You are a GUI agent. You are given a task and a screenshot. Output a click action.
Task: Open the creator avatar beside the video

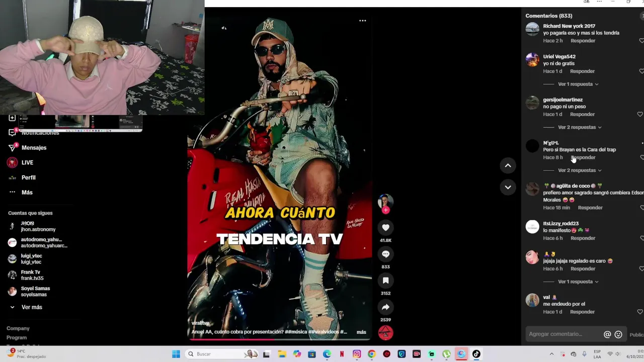(385, 202)
